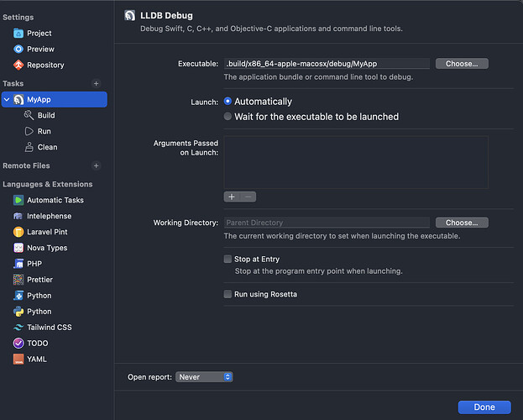This screenshot has width=523, height=420.
Task: Add a new task with Tasks plus
Action: (x=96, y=83)
